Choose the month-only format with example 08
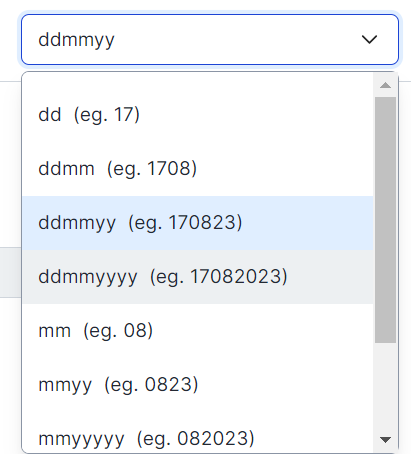Screen dimensions: 411x464 [198, 331]
